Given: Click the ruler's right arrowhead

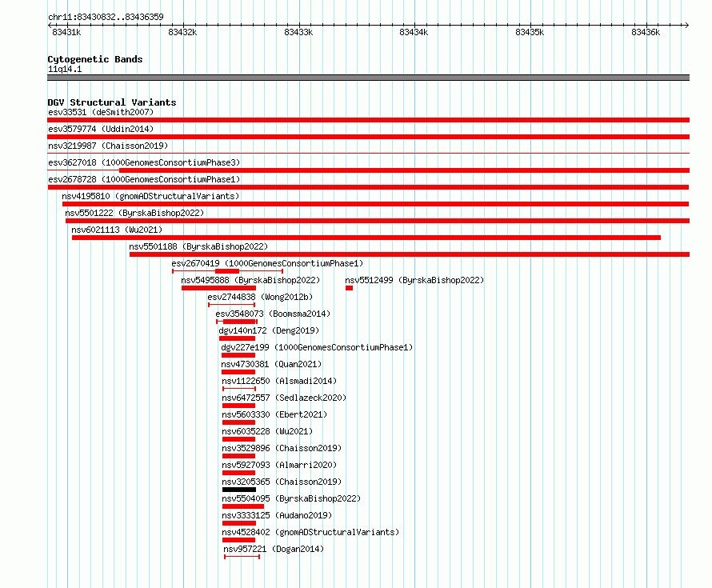Looking at the screenshot, I should (x=686, y=25).
